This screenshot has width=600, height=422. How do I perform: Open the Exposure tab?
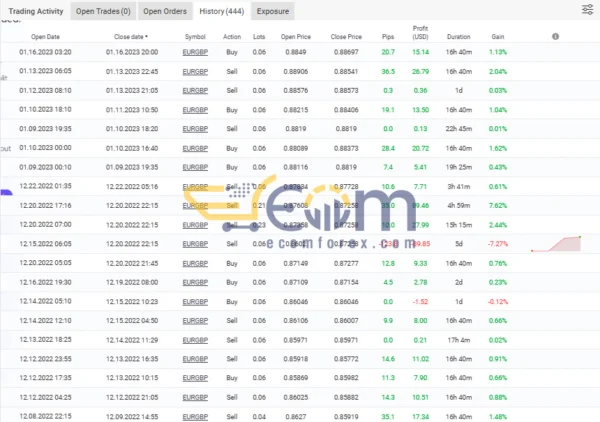pos(273,11)
